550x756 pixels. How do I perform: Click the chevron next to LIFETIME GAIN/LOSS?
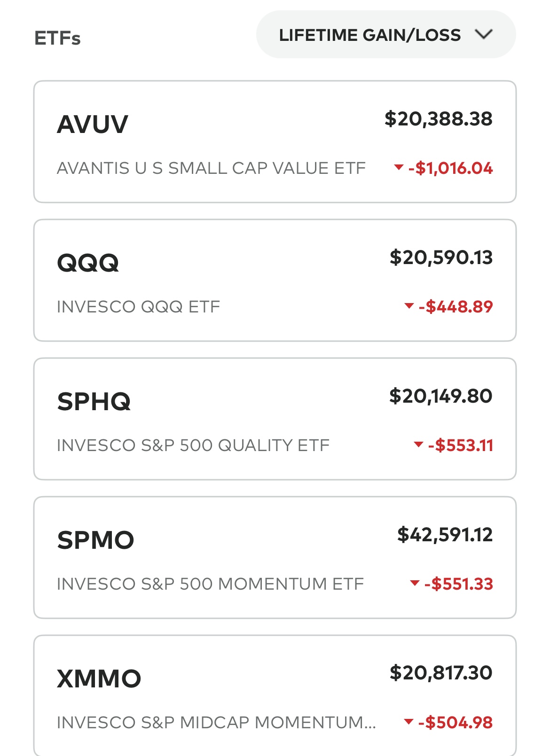click(484, 34)
